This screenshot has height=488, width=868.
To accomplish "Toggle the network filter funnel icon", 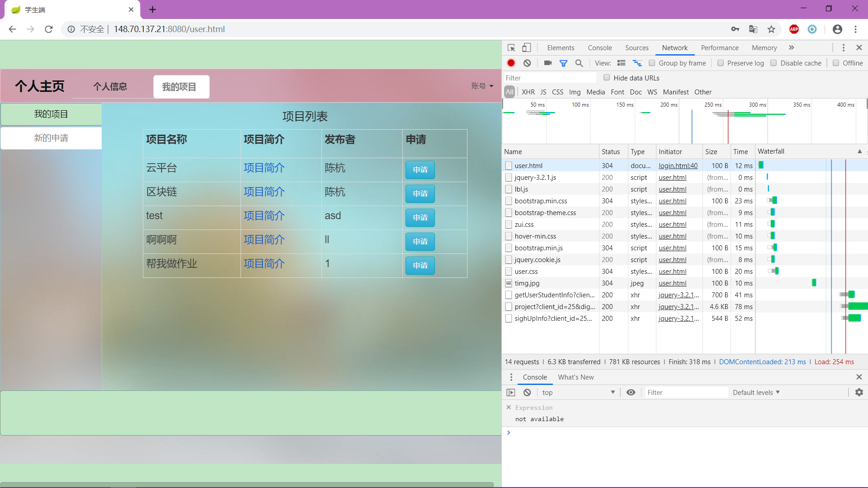I will pyautogui.click(x=563, y=63).
